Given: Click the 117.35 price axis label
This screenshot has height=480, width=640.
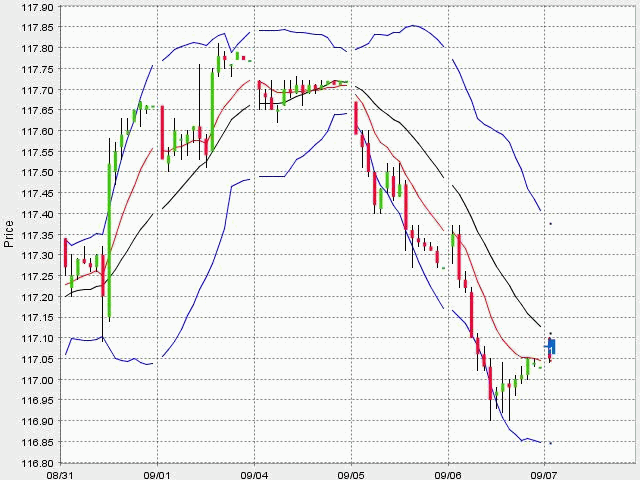Looking at the screenshot, I should (x=37, y=235).
